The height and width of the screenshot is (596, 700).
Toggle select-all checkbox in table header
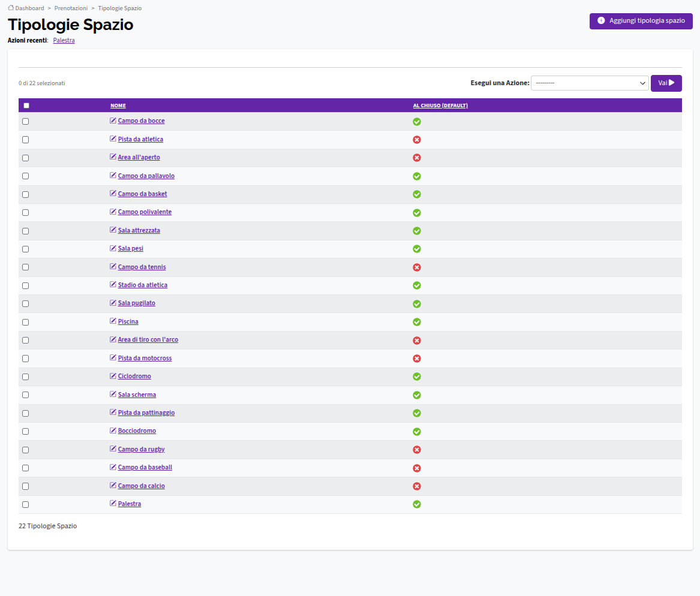tap(26, 106)
